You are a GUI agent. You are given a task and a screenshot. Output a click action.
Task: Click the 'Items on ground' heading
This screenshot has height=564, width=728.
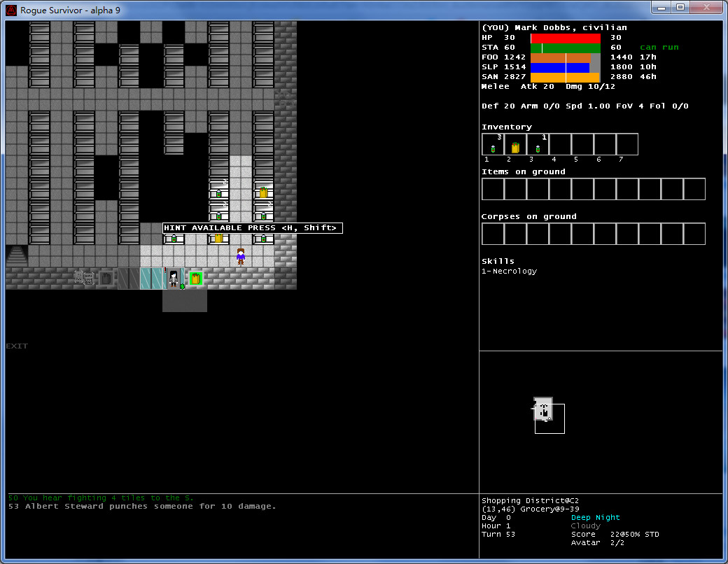pos(524,171)
